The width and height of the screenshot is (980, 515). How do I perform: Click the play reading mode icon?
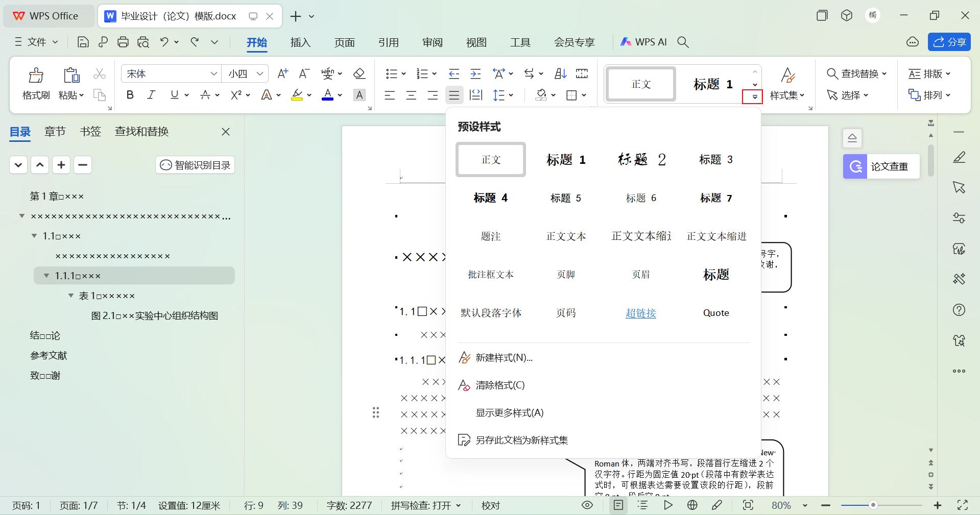click(x=668, y=505)
